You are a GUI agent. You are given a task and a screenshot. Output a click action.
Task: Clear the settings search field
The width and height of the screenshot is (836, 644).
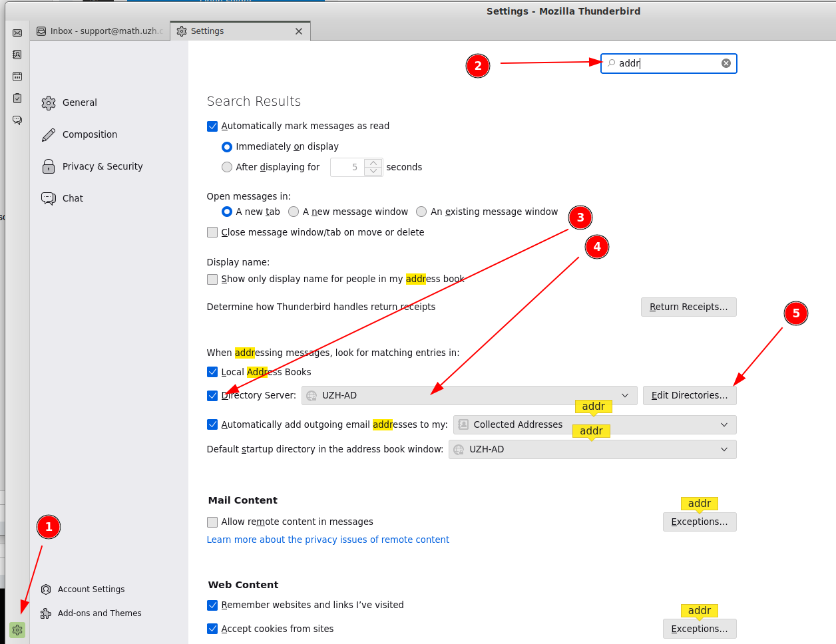point(726,63)
